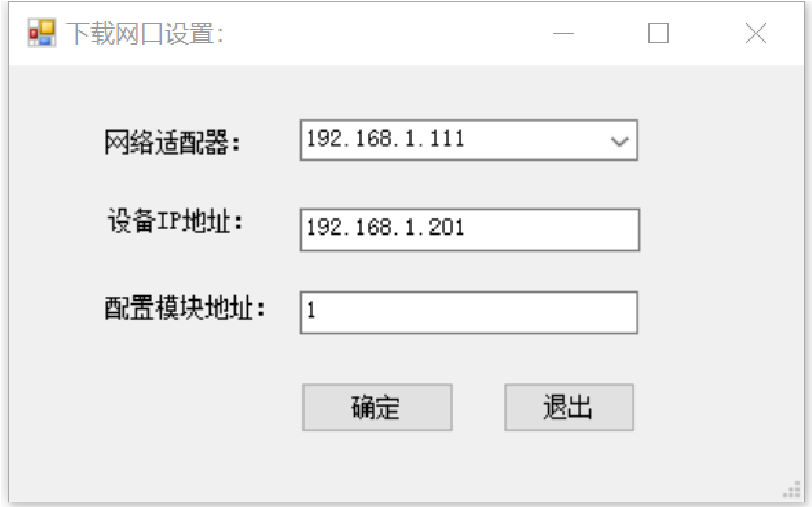Minimize the 下载网口设置 dialog window

click(563, 34)
